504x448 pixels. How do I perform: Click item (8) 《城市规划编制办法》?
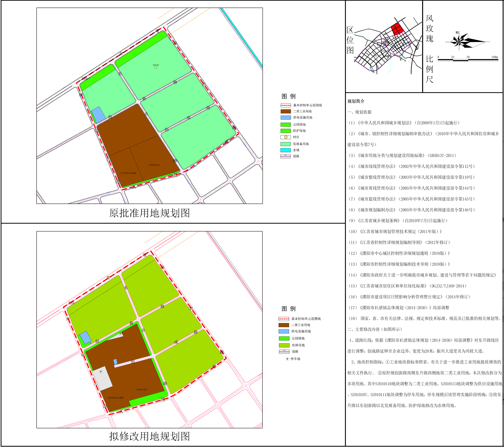coord(412,210)
